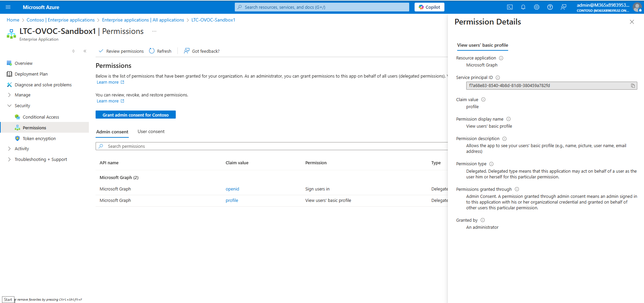Screen dimensions: 644x303
Task: Sort by Claim value column header
Action: click(237, 163)
